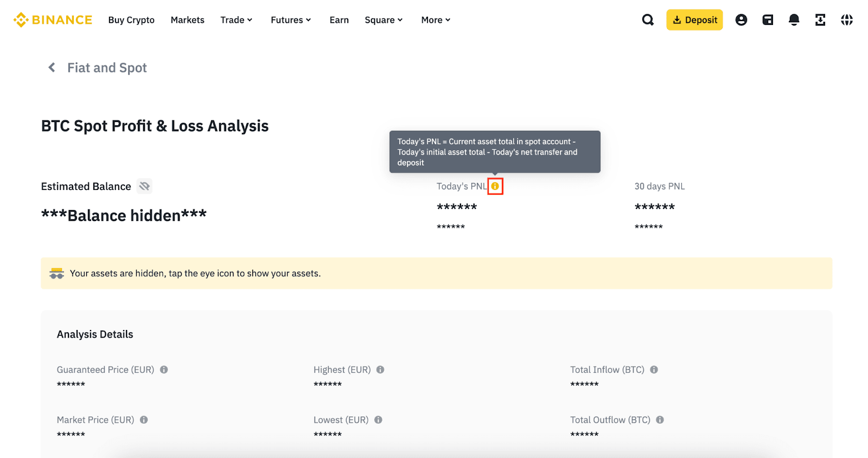
Task: Open the wallet icon in header
Action: (768, 20)
